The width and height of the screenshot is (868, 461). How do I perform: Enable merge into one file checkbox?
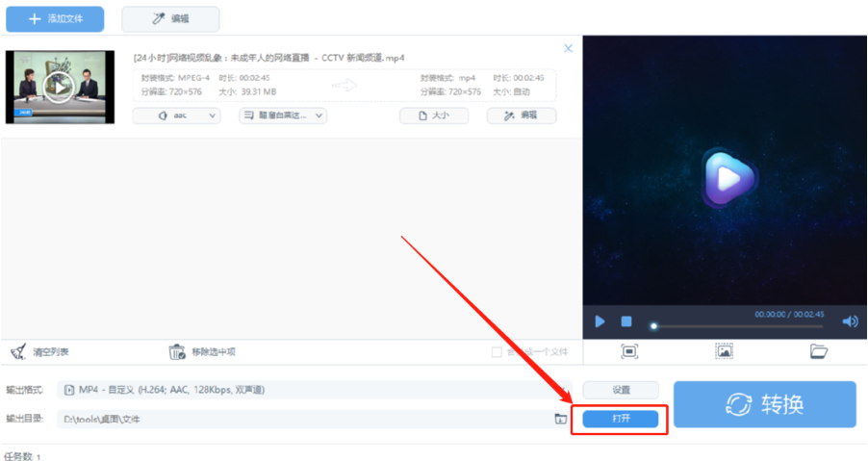pyautogui.click(x=497, y=352)
